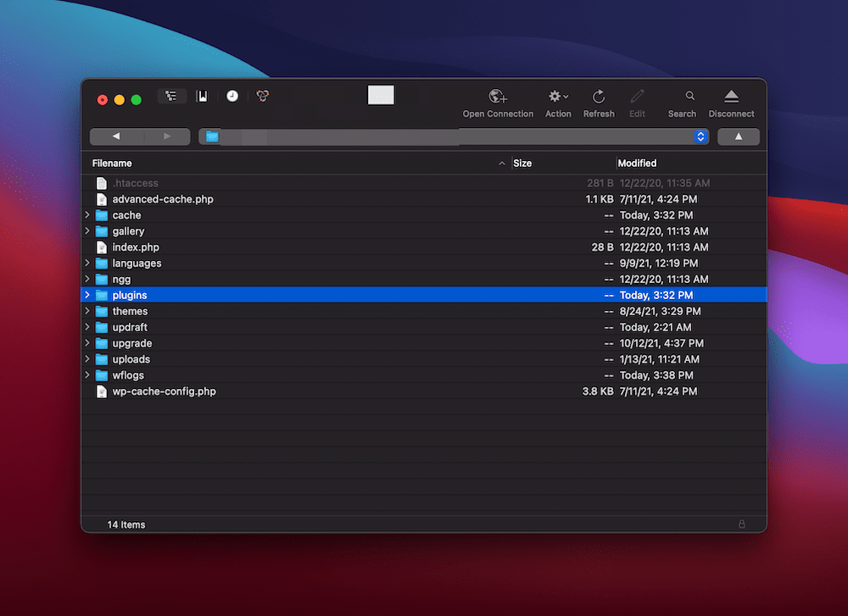Go up to the parent directory
Screen dimensions: 848x616
tap(739, 136)
